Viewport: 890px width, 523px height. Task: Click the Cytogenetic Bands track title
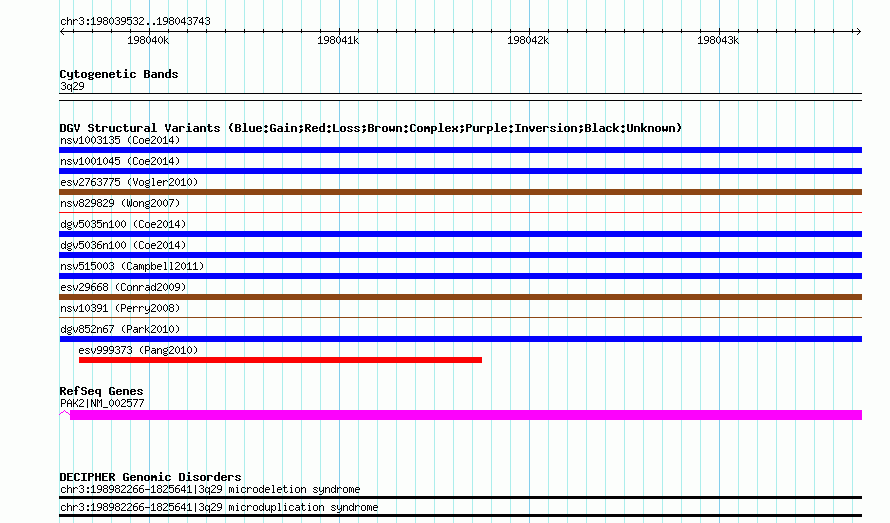pyautogui.click(x=119, y=74)
